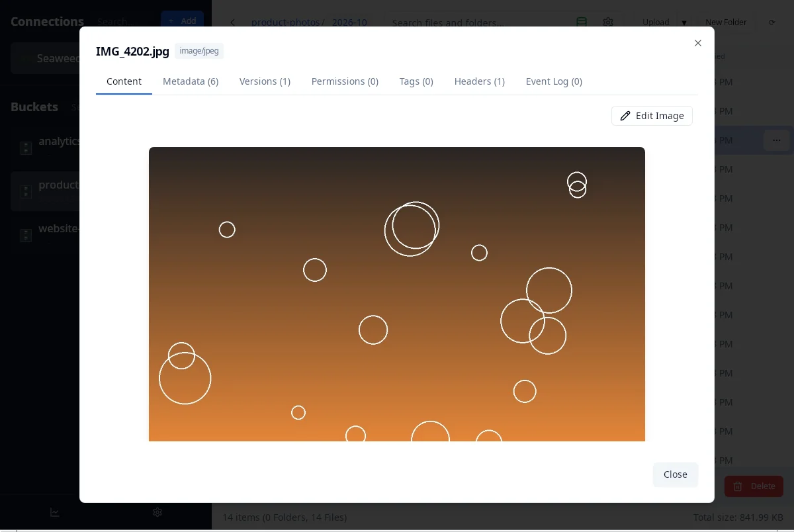Focus the Search files and folders field
Screen dimensions: 794x532
pos(476,22)
